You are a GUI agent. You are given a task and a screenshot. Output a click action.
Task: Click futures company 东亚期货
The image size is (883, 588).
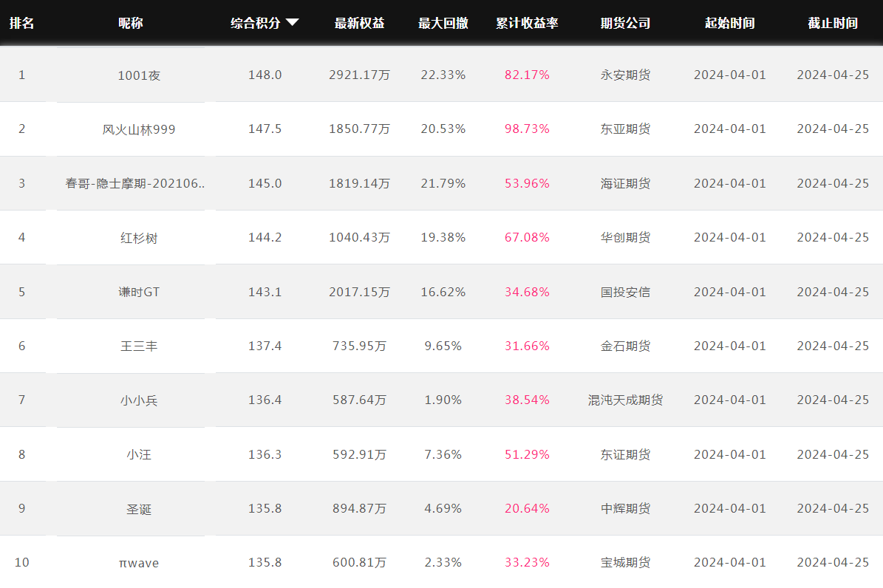tap(625, 129)
